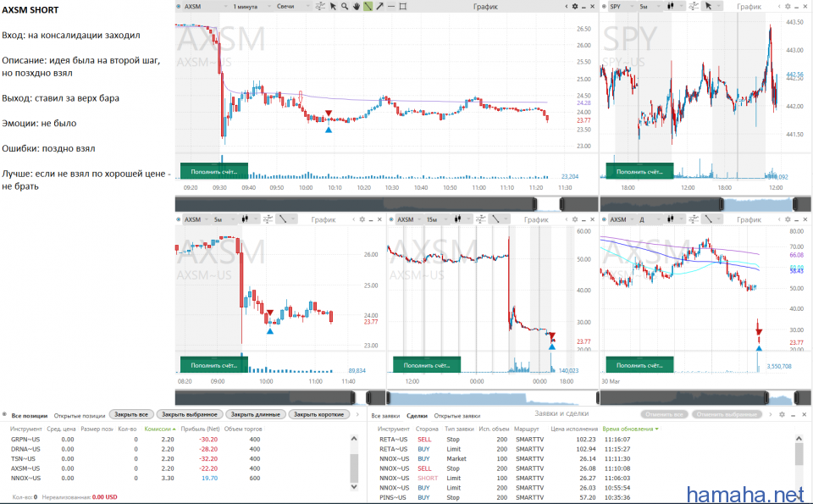Click line drawing tool on AXSM daily chart
813x504 pixels.
click(x=708, y=219)
